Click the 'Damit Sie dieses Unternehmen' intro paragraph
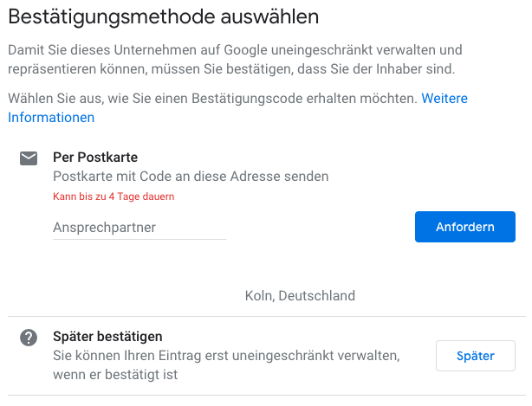This screenshot has width=532, height=406. [x=235, y=60]
